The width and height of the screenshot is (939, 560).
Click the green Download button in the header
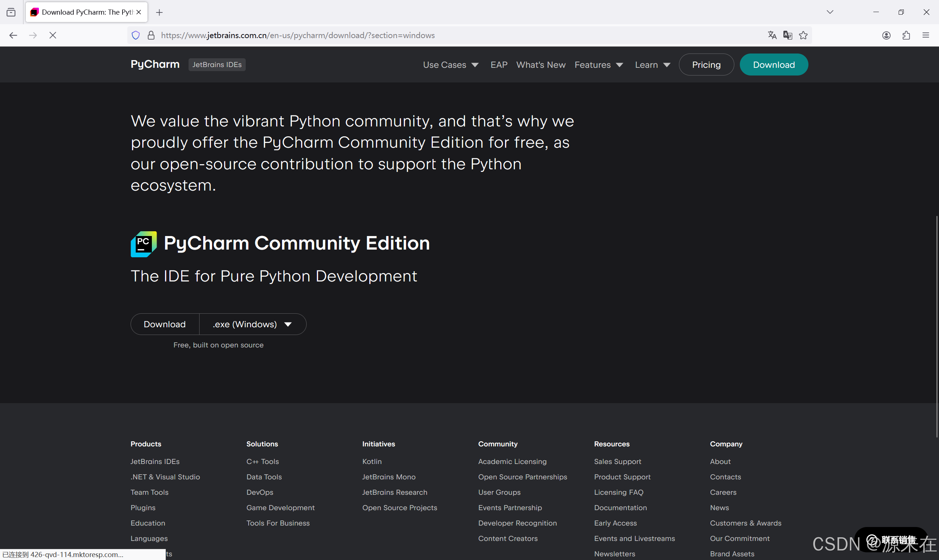[774, 65]
